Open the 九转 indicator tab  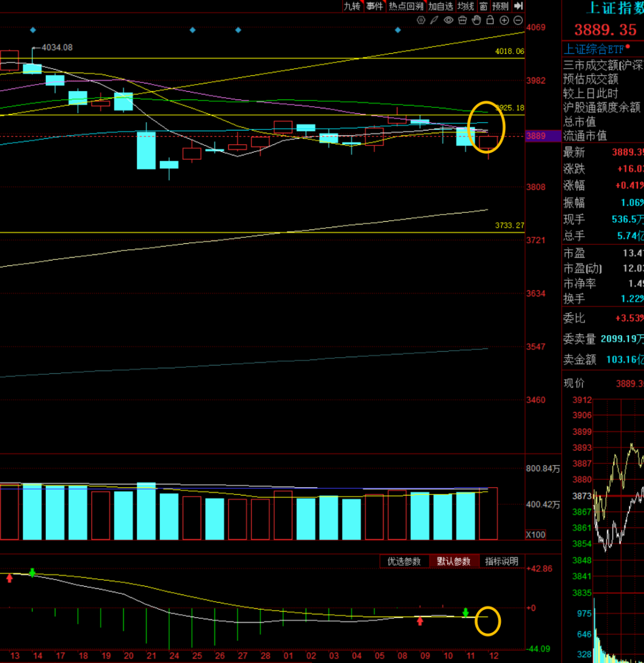[352, 6]
